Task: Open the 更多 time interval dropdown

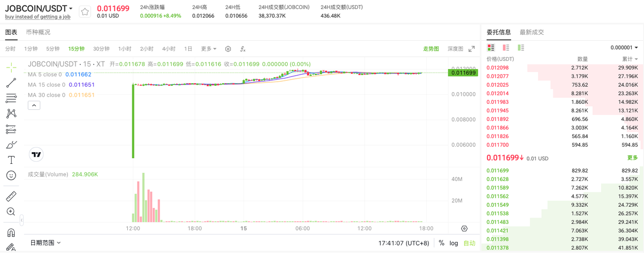Action: (x=209, y=49)
